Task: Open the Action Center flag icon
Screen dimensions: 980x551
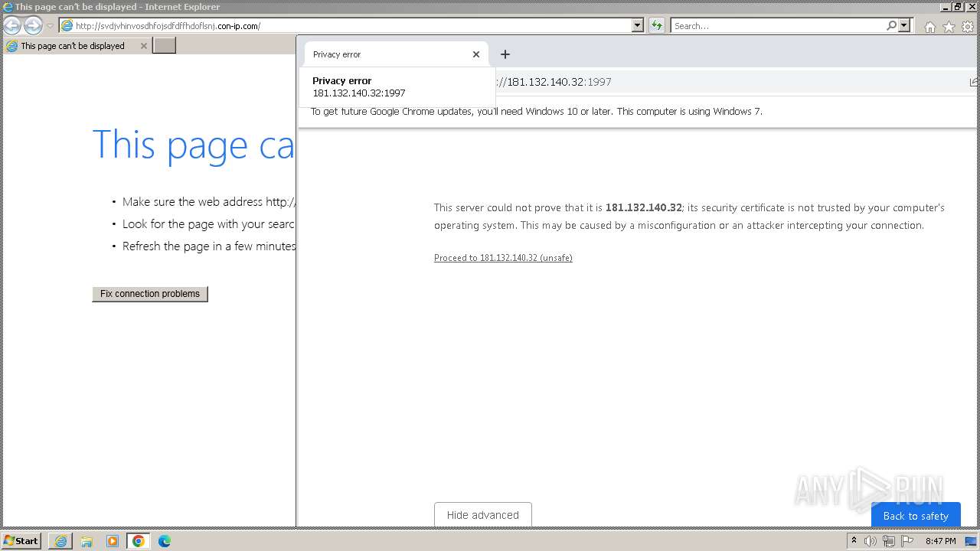Action: [907, 541]
